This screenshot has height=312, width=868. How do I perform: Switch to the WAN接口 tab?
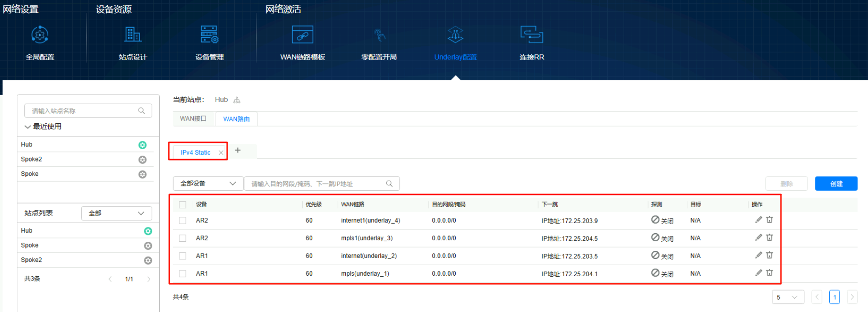[x=193, y=119]
